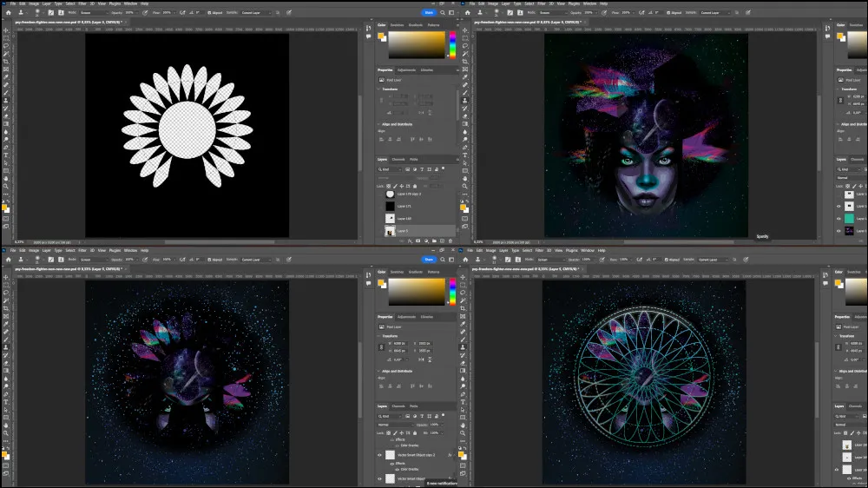Viewport: 868px width, 488px height.
Task: Collapse the Transform section in top-left Properties
Action: click(x=379, y=89)
